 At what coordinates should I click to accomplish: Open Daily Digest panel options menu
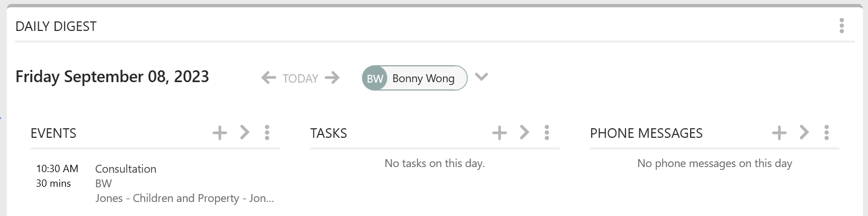point(842,26)
